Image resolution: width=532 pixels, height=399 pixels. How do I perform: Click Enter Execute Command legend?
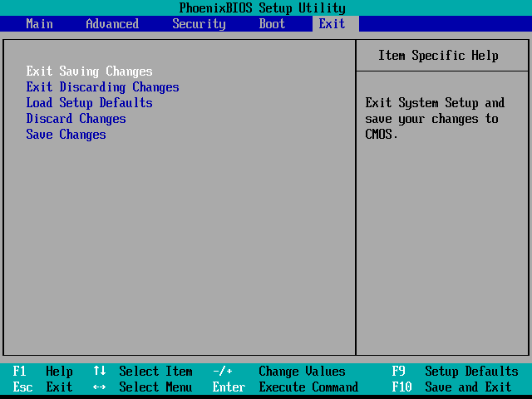click(x=285, y=387)
